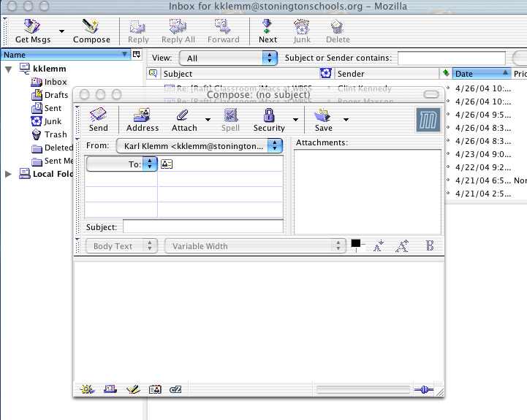Screen dimensions: 527x420
Task: Toggle bold text formatting
Action: [x=430, y=246]
